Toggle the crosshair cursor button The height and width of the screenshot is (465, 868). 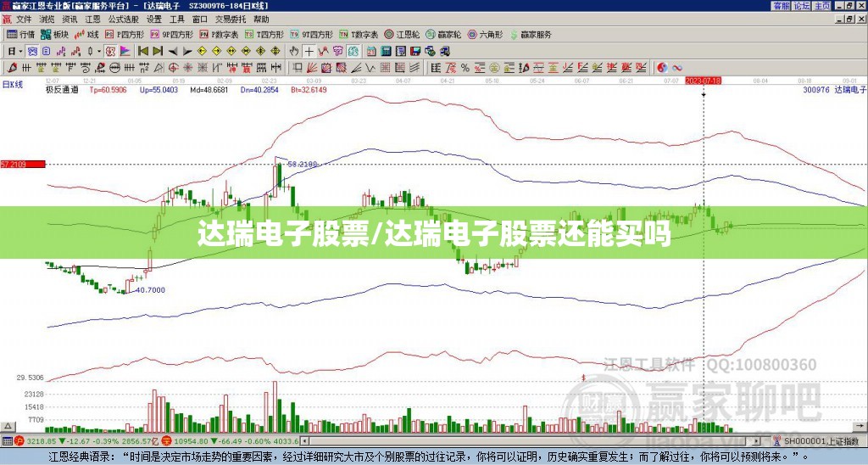coord(309,52)
